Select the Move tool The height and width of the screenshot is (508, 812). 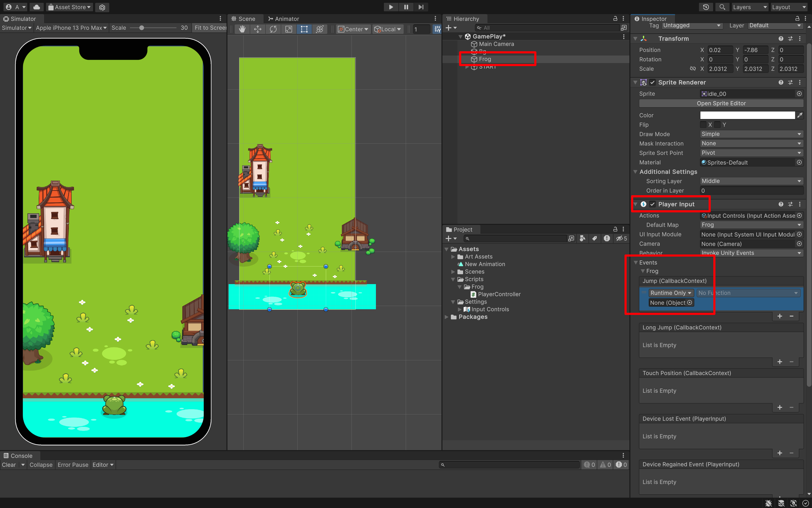pyautogui.click(x=258, y=29)
